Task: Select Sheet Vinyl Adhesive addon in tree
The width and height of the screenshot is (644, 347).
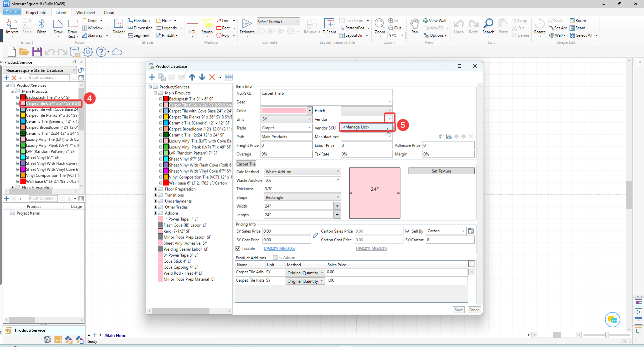Action: pos(185,243)
